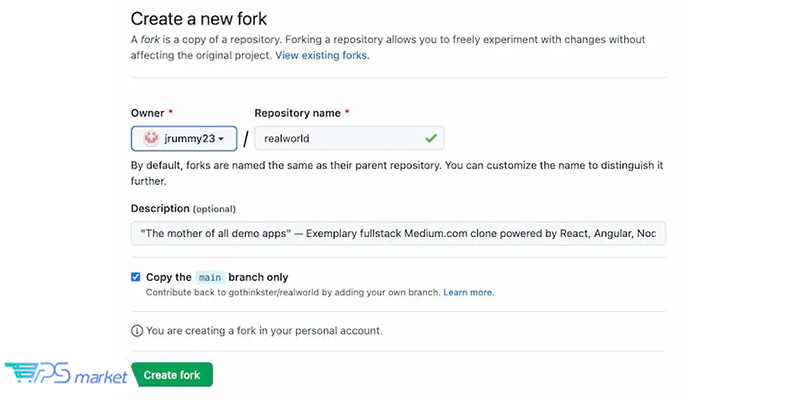
Task: Toggle via the 'Copy the main branch only' label
Action: (217, 277)
